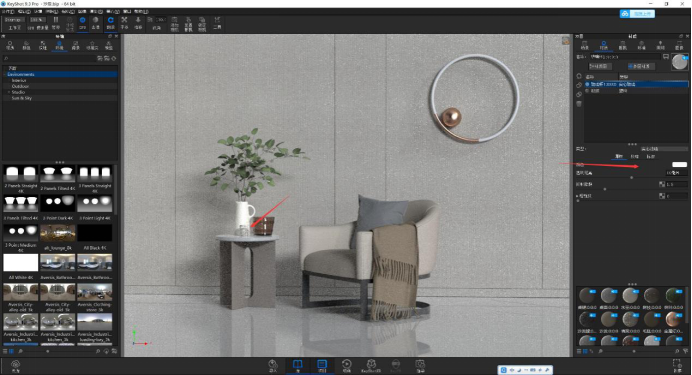Click the library thumbnail size slider
The height and width of the screenshot is (375, 692).
[x=48, y=351]
